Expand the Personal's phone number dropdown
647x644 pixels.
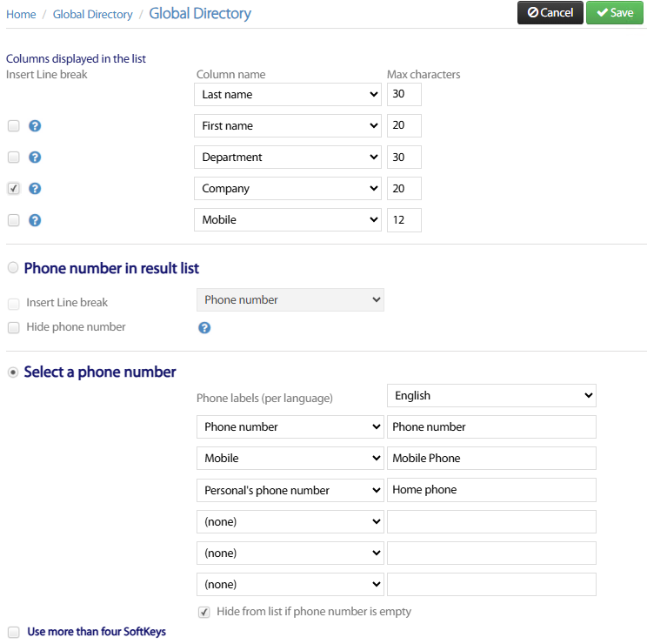click(290, 490)
